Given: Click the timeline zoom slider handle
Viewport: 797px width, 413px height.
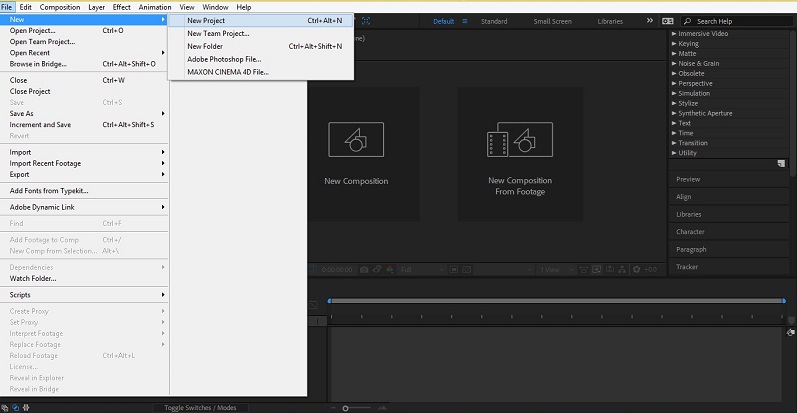Looking at the screenshot, I should coord(345,408).
